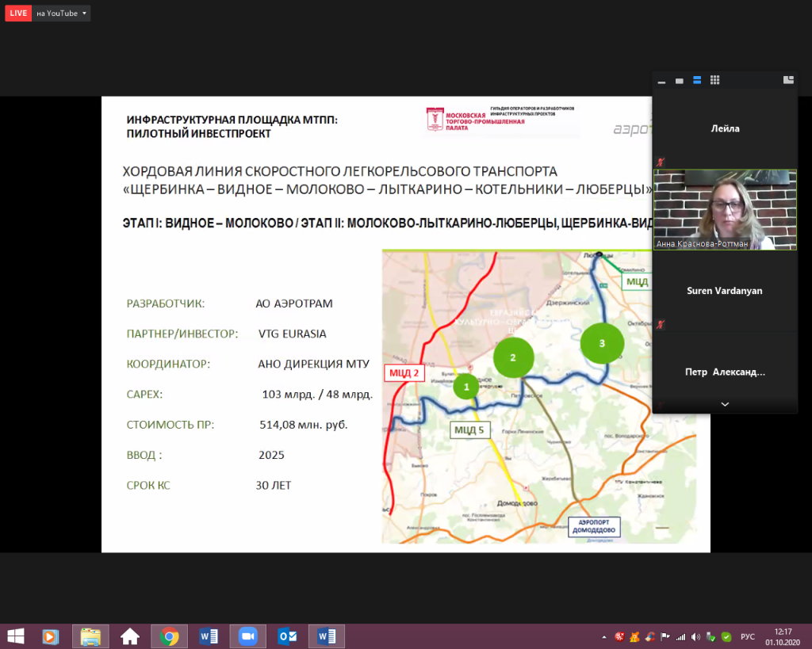Toggle the system volume speaker icon

(695, 636)
